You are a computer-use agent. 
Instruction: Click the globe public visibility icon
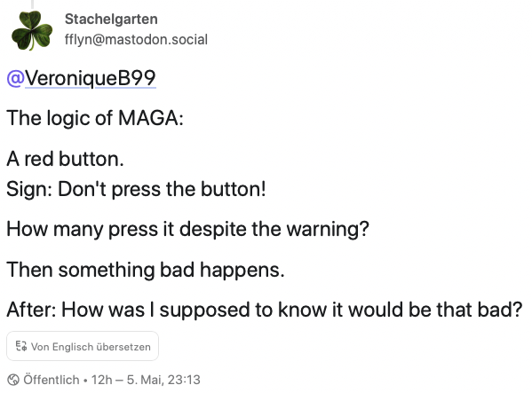13,380
